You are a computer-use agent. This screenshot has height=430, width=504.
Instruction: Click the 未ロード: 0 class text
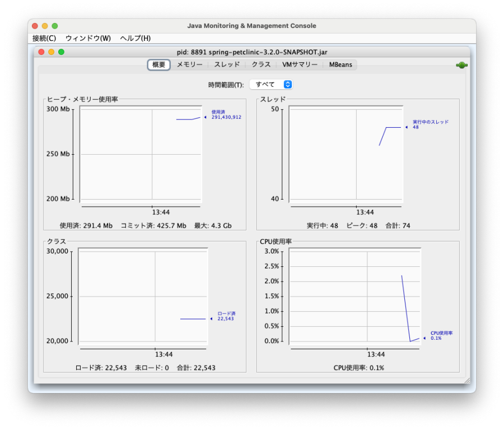pyautogui.click(x=152, y=368)
